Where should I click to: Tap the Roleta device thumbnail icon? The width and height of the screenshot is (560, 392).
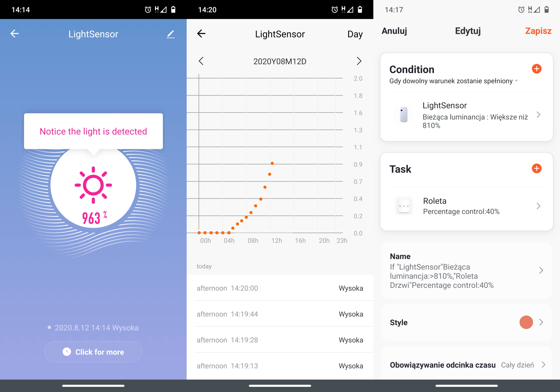[x=404, y=206]
